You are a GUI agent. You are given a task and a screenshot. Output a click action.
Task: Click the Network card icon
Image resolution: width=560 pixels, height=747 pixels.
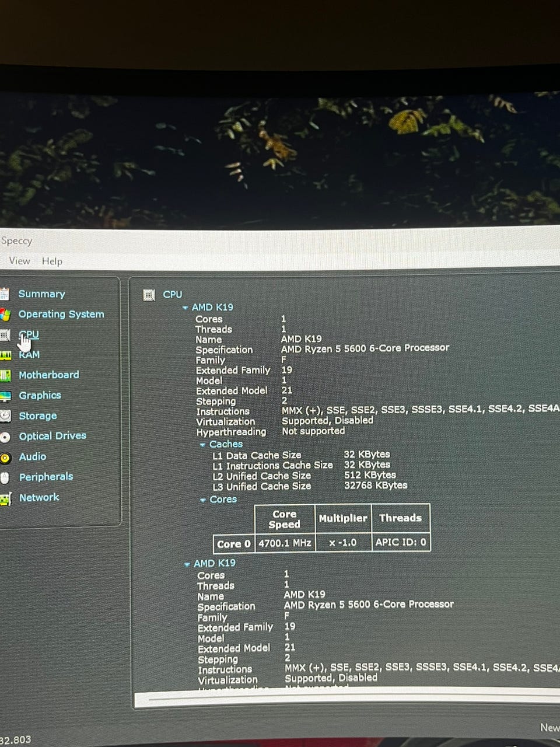coord(5,499)
